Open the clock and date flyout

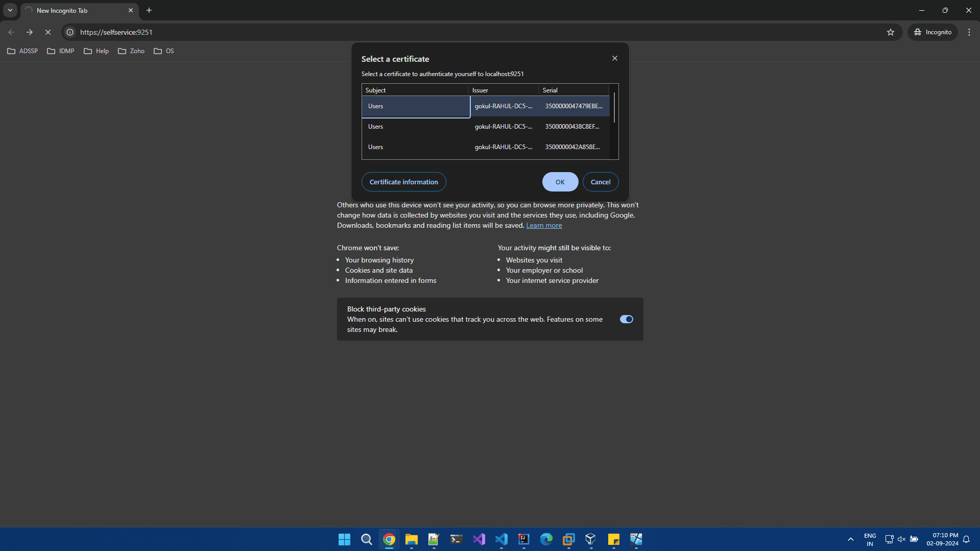pos(943,539)
